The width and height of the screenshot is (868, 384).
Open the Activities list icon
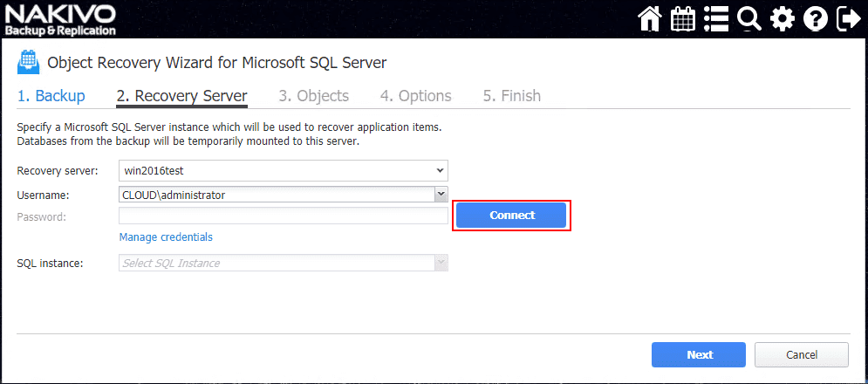(716, 18)
